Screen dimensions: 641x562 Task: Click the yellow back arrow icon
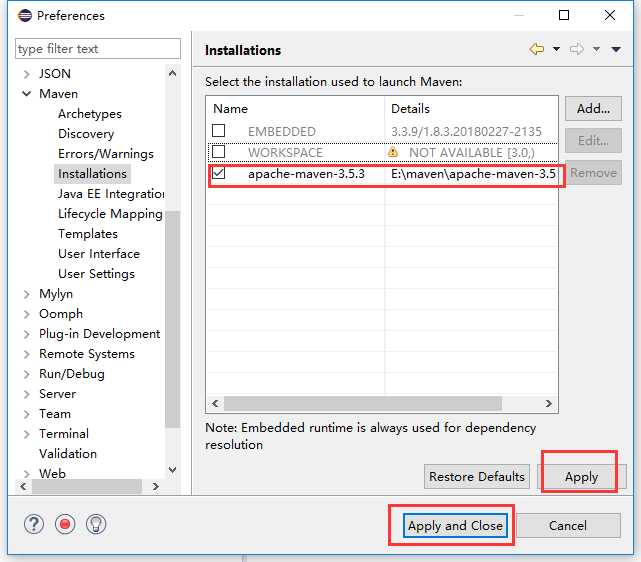coord(537,49)
